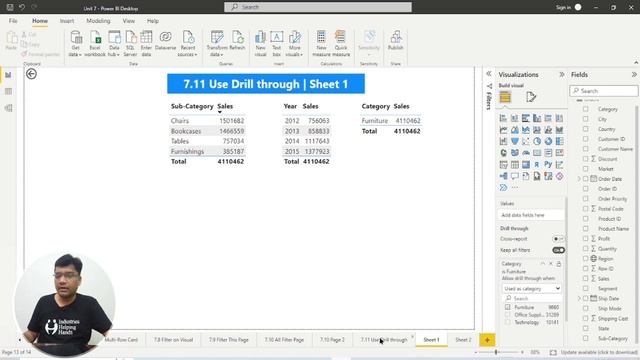Open the Help ribbon tab
The image size is (640, 360).
point(153,21)
